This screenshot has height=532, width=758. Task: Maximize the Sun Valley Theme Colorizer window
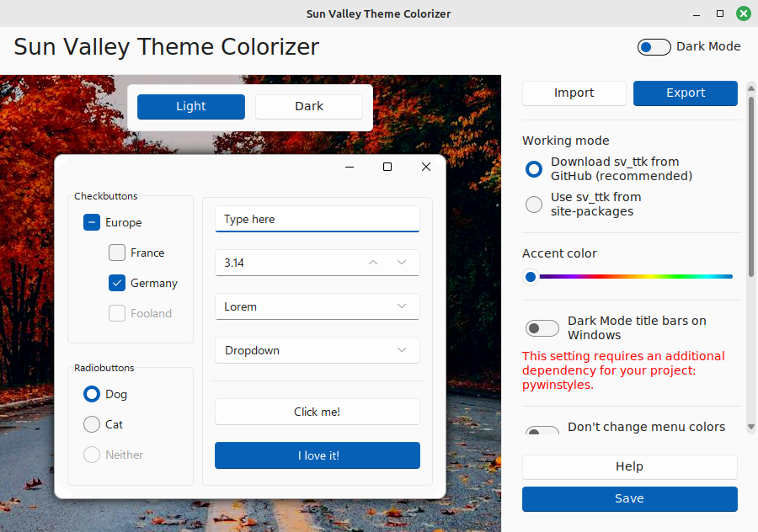[720, 13]
